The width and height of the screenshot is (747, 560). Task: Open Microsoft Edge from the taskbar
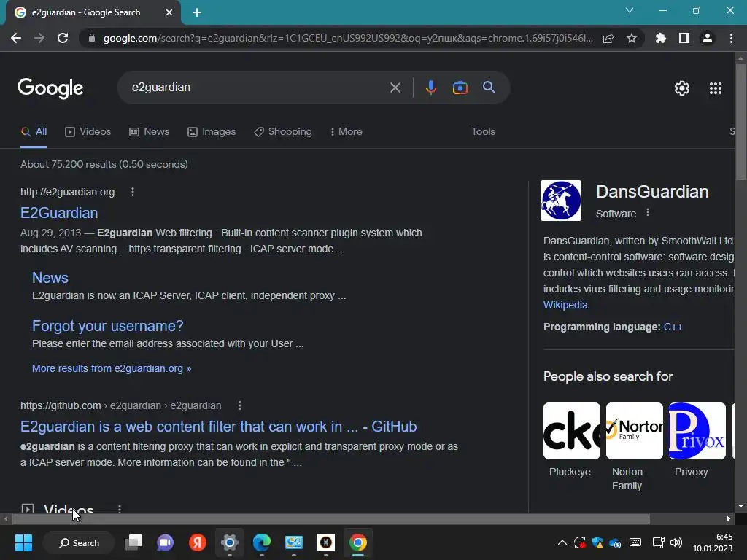click(262, 542)
